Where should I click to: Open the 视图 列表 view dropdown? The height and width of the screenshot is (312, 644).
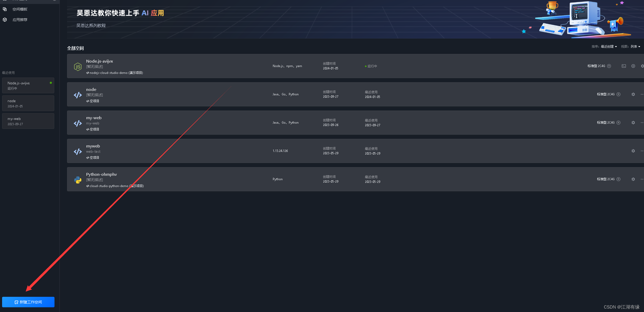coord(635,47)
